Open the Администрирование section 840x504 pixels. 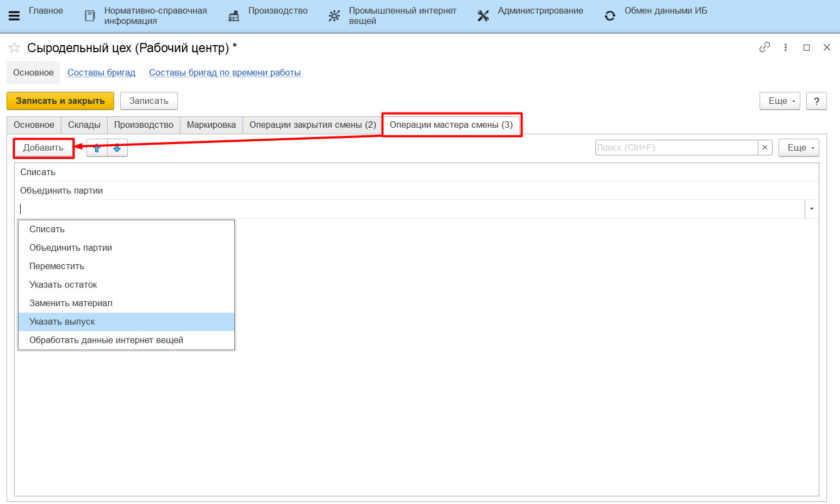point(540,11)
